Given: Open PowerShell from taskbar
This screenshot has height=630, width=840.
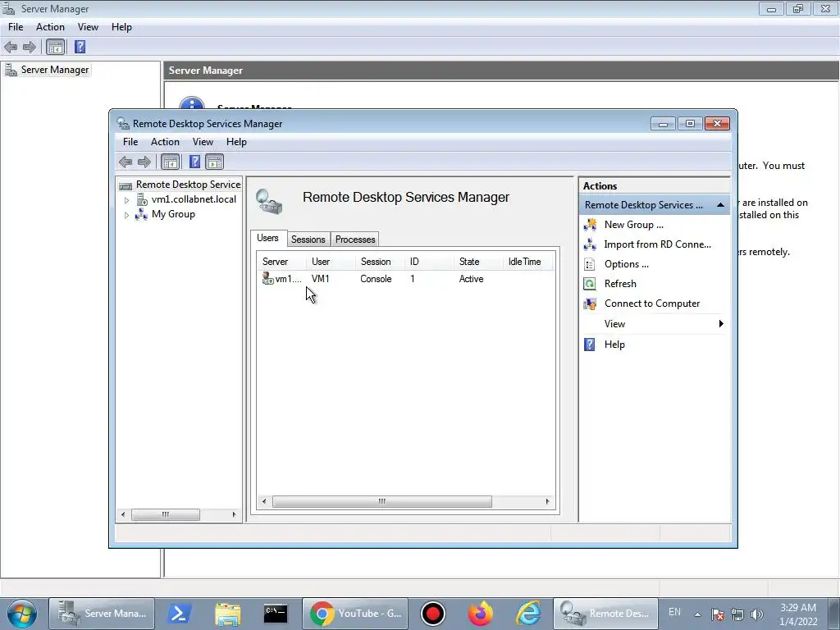Looking at the screenshot, I should (x=178, y=614).
